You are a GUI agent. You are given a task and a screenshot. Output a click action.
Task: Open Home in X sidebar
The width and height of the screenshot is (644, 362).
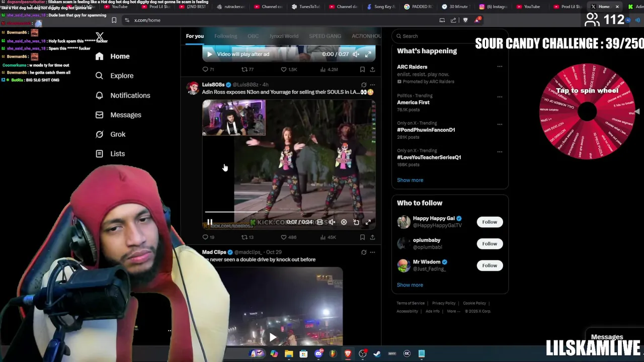[x=113, y=56]
